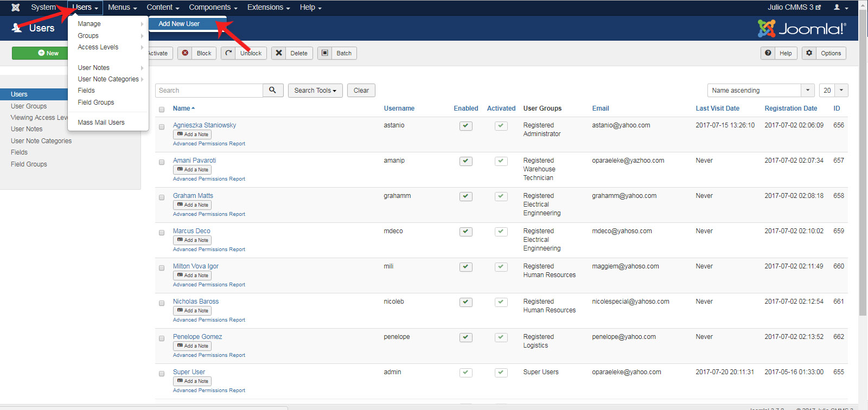Add a Note for Agnieszka Staniowsky
This screenshot has height=410, width=868.
click(x=192, y=134)
